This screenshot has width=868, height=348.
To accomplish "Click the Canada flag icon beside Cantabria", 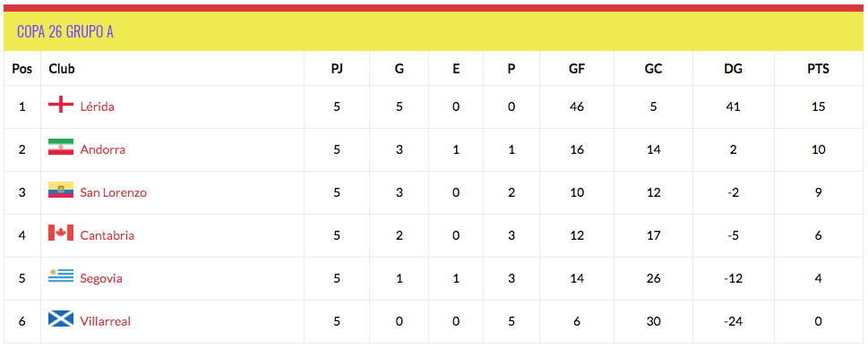I will click(61, 233).
